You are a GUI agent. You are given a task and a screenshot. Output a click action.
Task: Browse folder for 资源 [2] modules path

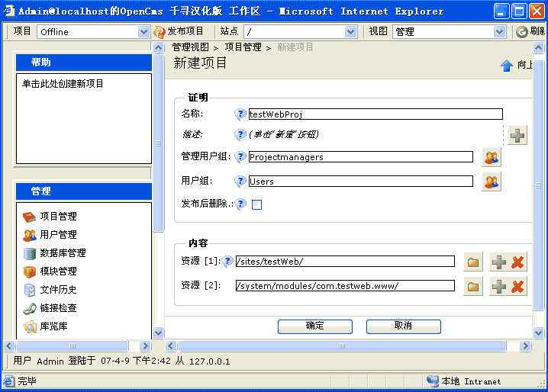[473, 287]
